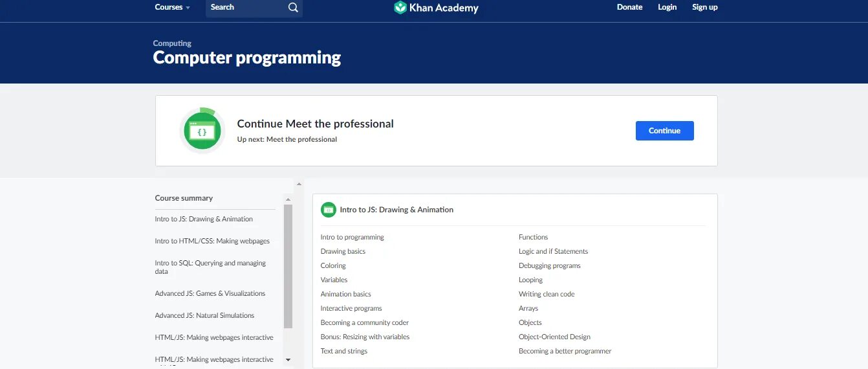
Task: Open the Objects lesson
Action: tap(530, 322)
